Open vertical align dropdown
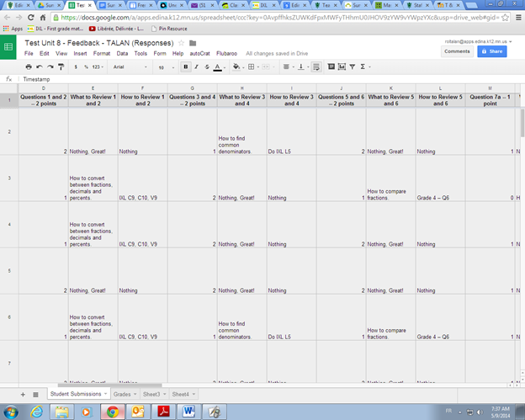525x420 pixels. (x=303, y=67)
